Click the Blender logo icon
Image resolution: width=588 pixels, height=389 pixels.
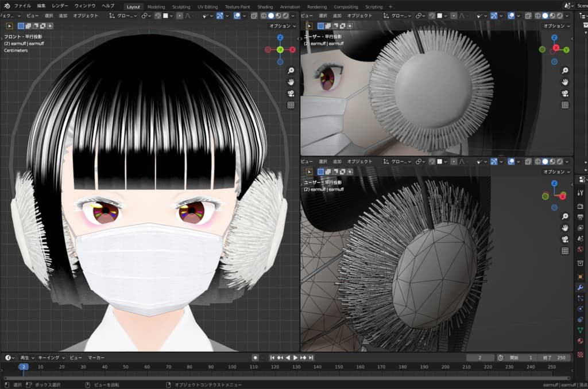[5, 6]
